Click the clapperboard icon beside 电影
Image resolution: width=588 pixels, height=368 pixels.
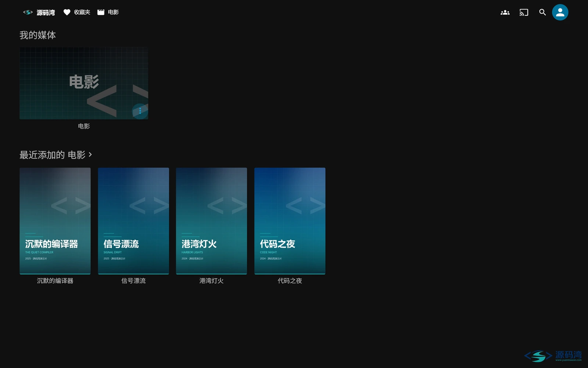[101, 12]
